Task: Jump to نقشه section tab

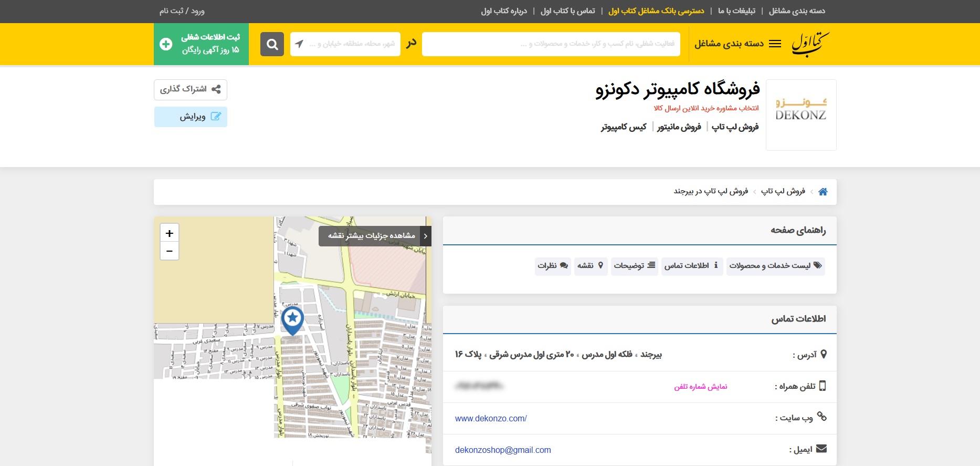Action: (x=591, y=266)
